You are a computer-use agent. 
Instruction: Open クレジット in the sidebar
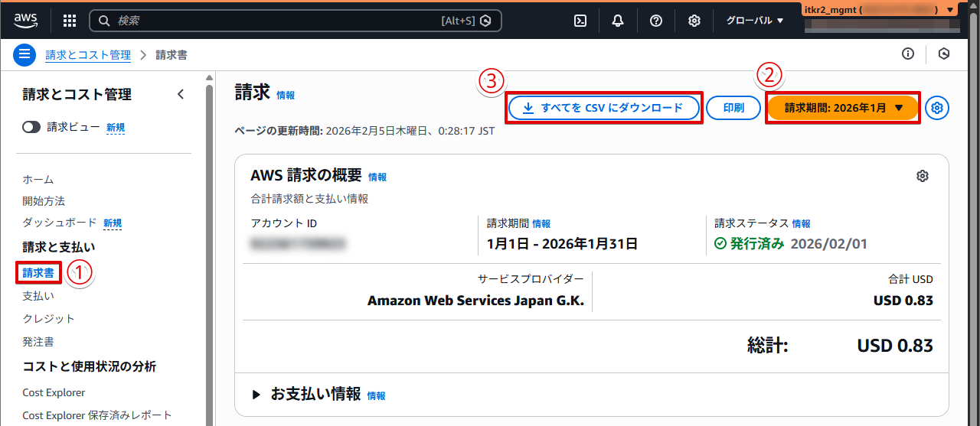point(49,318)
